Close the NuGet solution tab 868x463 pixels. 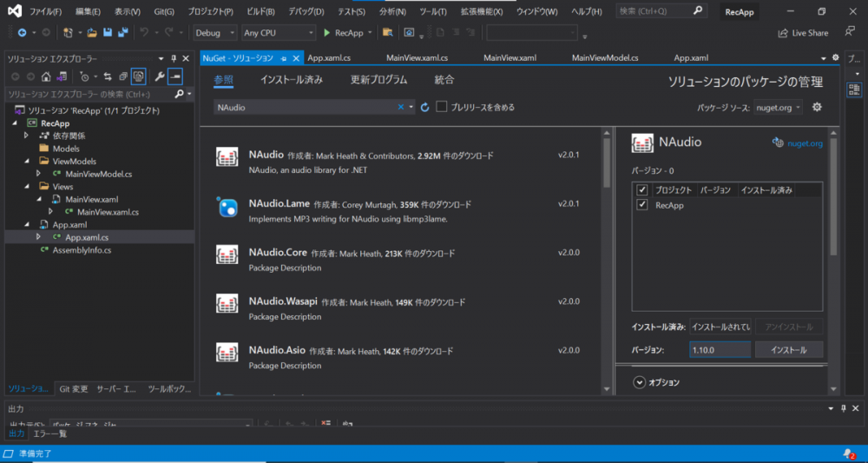tap(296, 58)
